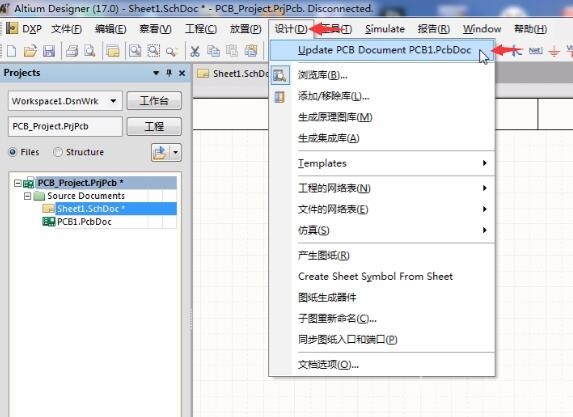Click the Print Preview icon

[x=90, y=51]
